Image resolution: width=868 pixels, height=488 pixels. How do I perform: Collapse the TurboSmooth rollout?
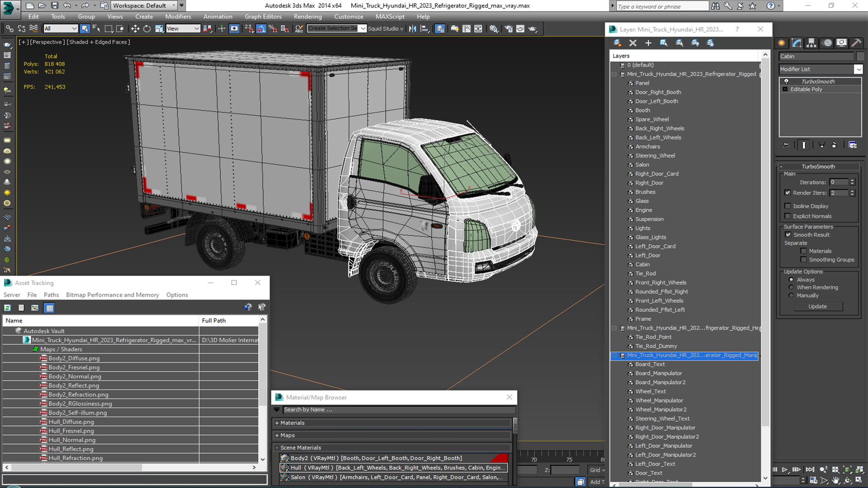point(818,166)
